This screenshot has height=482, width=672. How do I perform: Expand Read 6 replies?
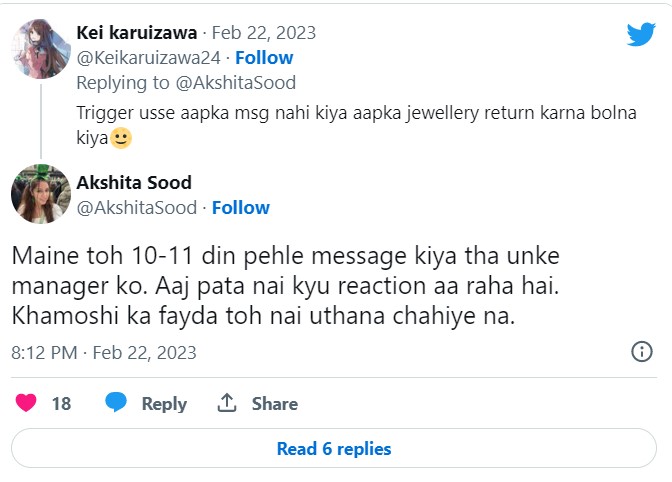coord(334,448)
